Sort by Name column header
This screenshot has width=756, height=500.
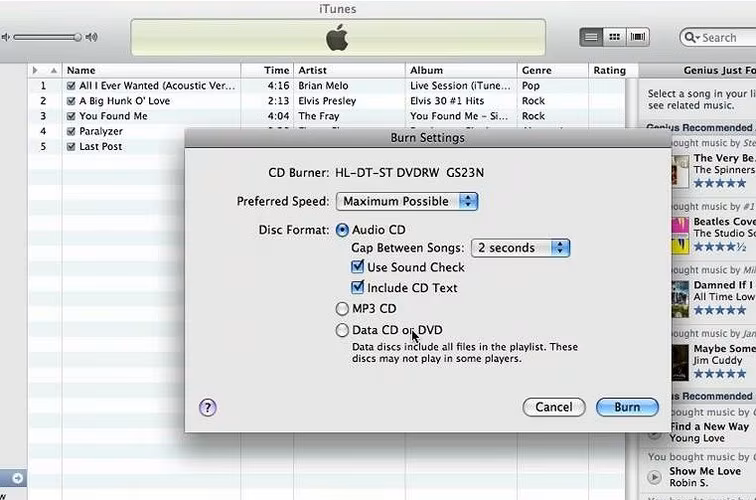pos(151,70)
